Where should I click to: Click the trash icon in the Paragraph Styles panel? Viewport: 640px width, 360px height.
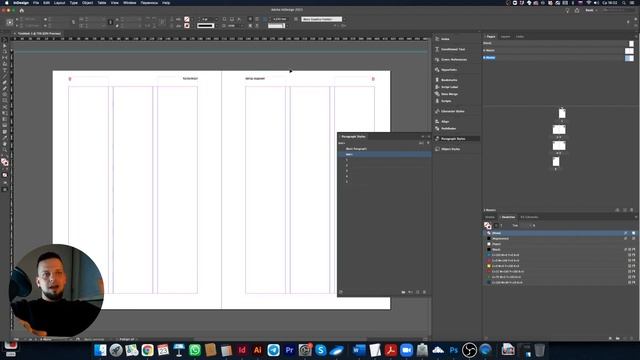click(x=424, y=292)
